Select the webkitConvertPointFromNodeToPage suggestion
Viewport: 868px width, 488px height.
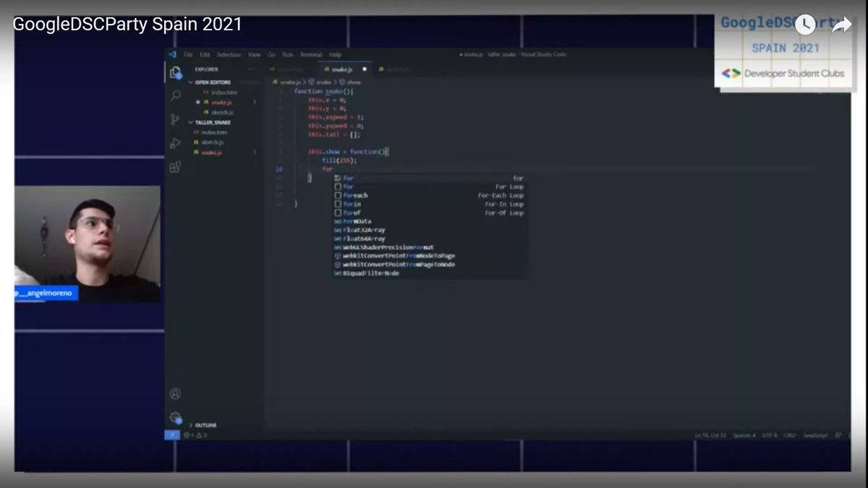coord(429,256)
